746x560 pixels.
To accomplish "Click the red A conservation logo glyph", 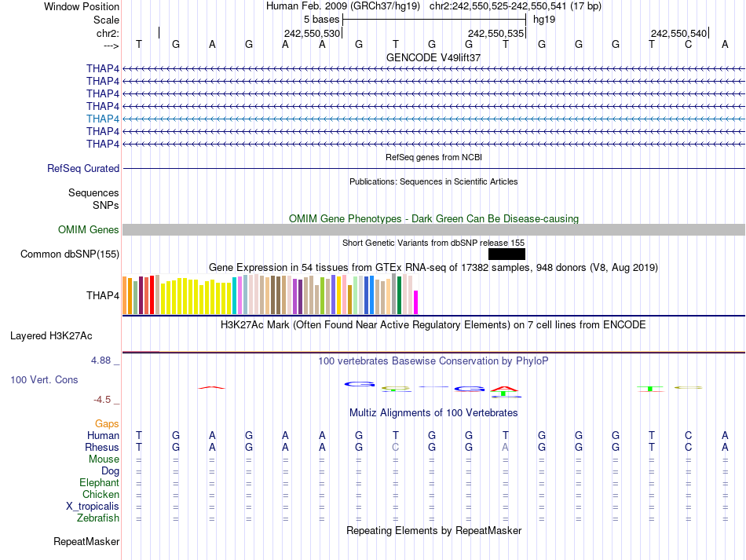I will coord(504,389).
